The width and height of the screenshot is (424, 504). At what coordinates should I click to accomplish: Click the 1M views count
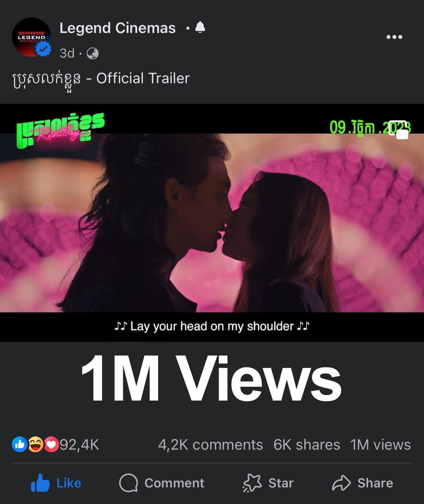(381, 445)
